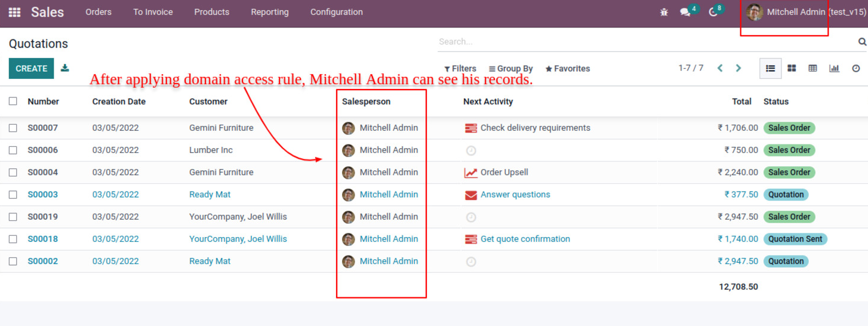
Task: Click the CREATE button
Action: [31, 69]
